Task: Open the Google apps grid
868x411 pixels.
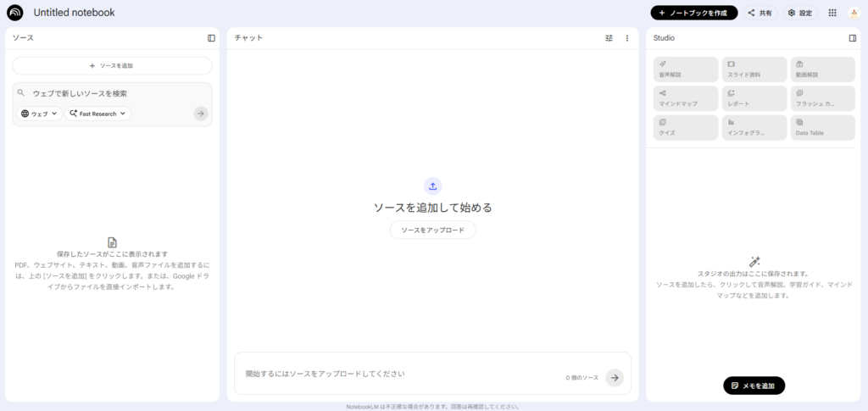Action: 832,13
